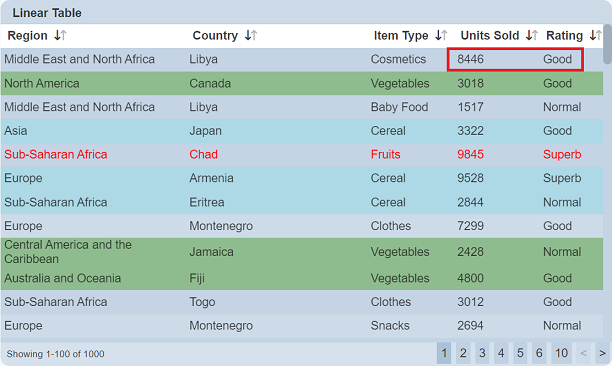Sort by Units Sold arrows icon
Image resolution: width=612 pixels, height=366 pixels.
pos(532,36)
